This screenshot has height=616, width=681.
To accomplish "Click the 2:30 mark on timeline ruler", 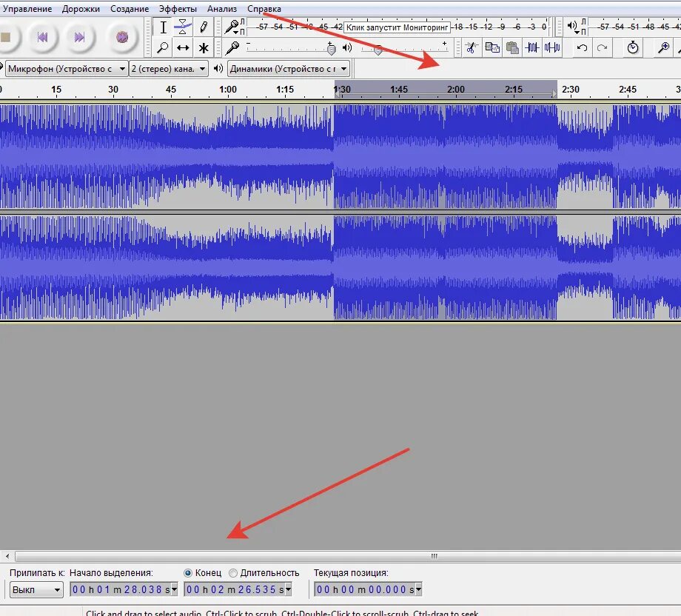I will point(570,90).
